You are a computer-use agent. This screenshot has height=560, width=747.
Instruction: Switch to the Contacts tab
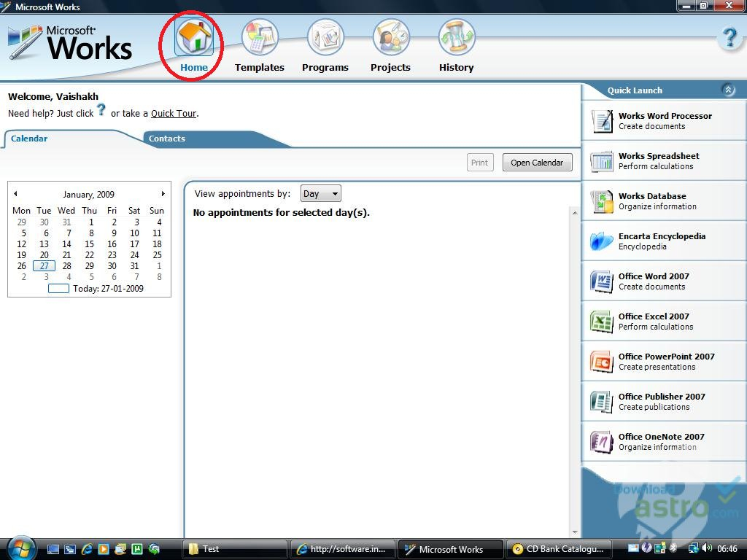tap(167, 139)
